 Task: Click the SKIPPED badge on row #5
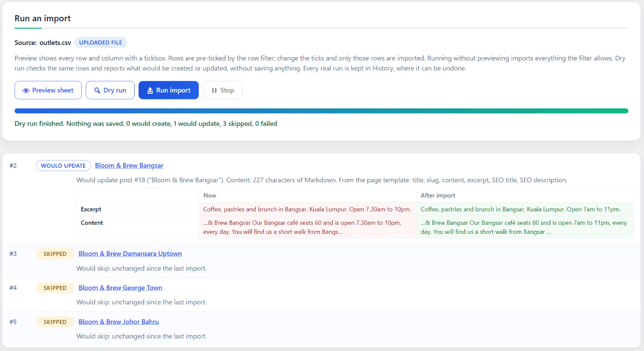(55, 322)
